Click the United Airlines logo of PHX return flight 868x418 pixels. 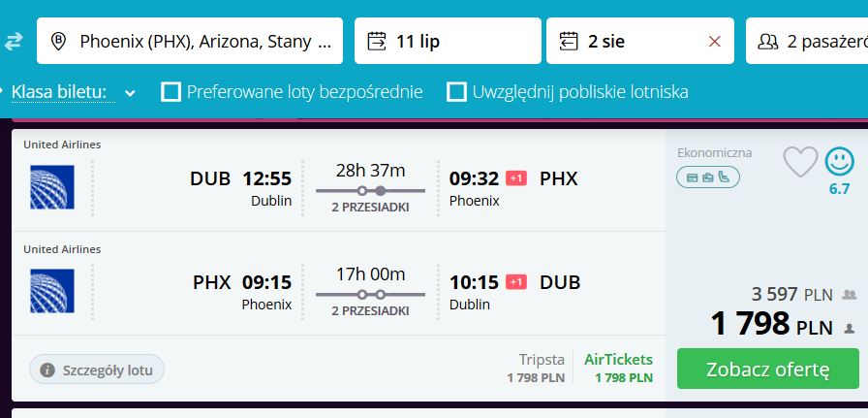(52, 291)
